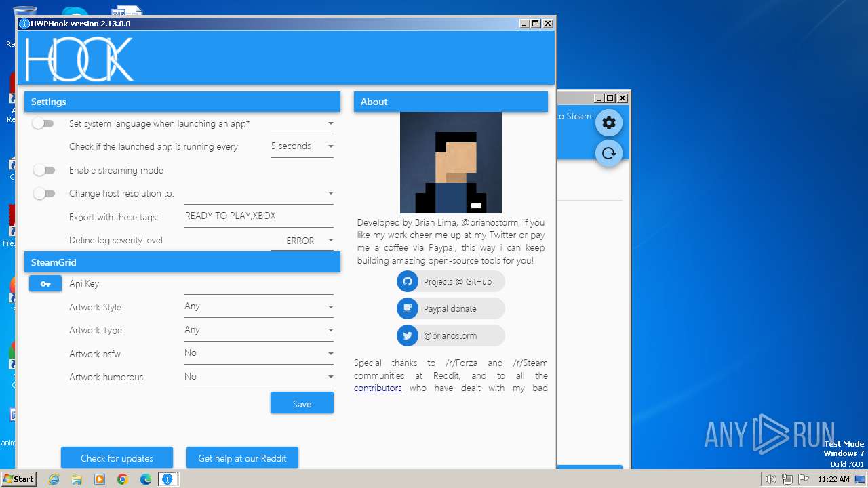This screenshot has height=488, width=868.
Task: Launch media player from the taskbar
Action: (x=100, y=479)
